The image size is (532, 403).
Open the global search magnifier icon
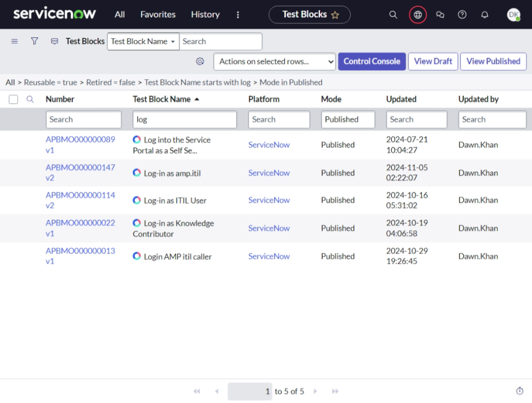(x=393, y=15)
